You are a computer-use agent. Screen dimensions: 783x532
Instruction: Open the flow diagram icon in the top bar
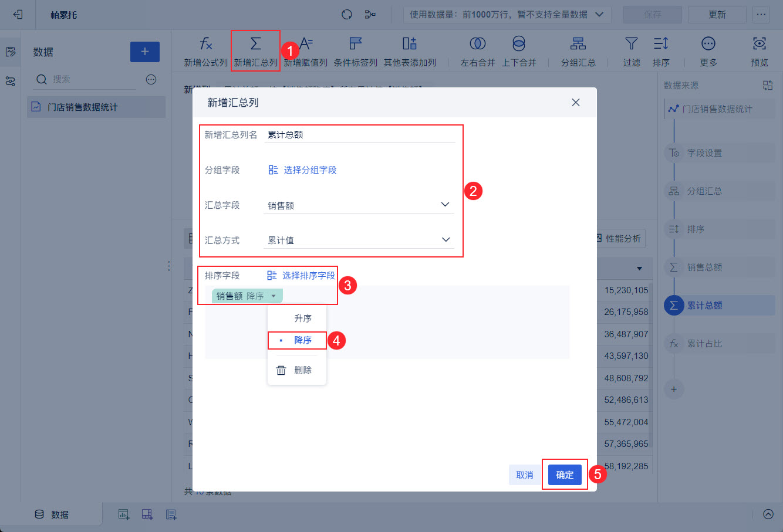370,14
